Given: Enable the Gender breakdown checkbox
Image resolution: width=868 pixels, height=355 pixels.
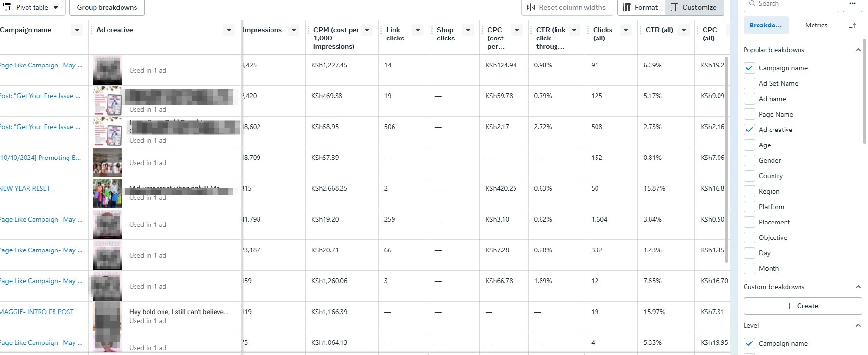Looking at the screenshot, I should pyautogui.click(x=749, y=160).
